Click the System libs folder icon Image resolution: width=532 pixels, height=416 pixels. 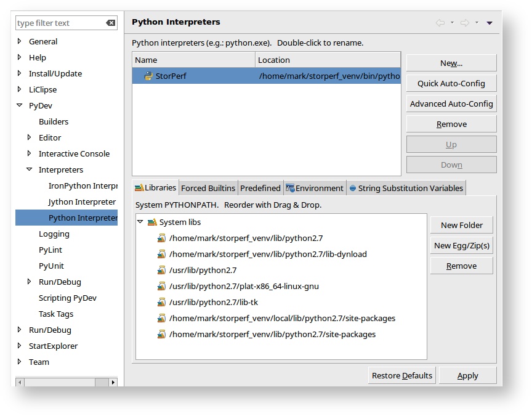(152, 222)
